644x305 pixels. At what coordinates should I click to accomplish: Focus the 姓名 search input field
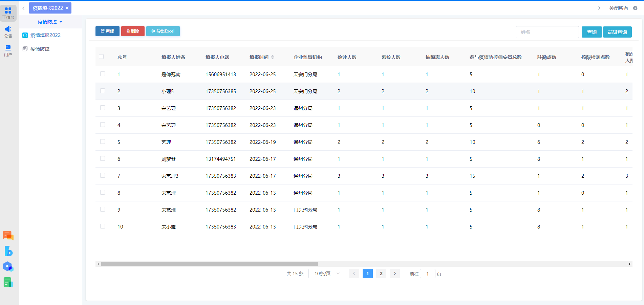click(547, 32)
